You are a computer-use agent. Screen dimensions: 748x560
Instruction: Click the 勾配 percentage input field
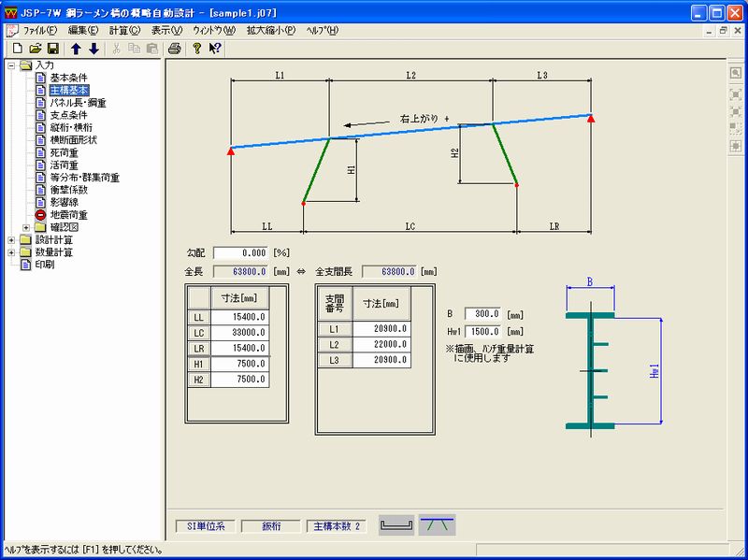[240, 253]
